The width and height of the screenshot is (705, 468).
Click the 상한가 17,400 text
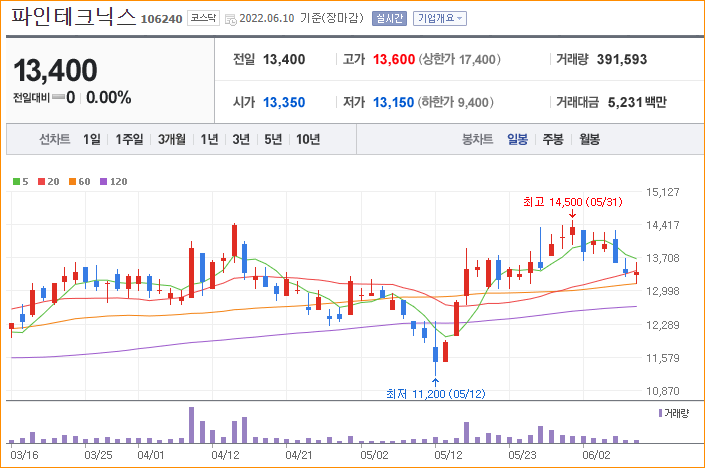click(460, 59)
